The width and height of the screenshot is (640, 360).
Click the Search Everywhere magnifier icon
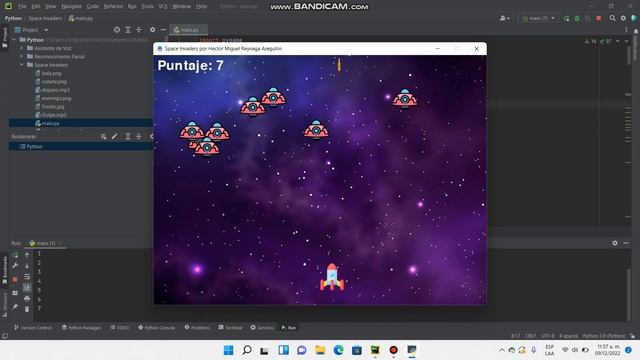click(612, 18)
